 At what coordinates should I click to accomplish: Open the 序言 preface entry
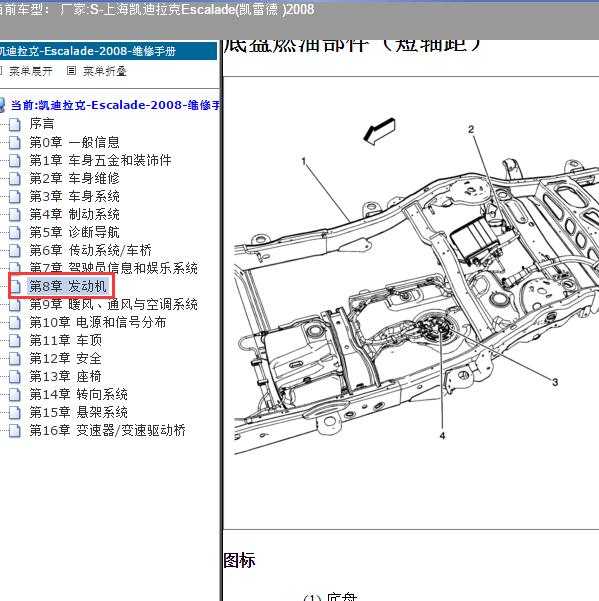pos(42,124)
